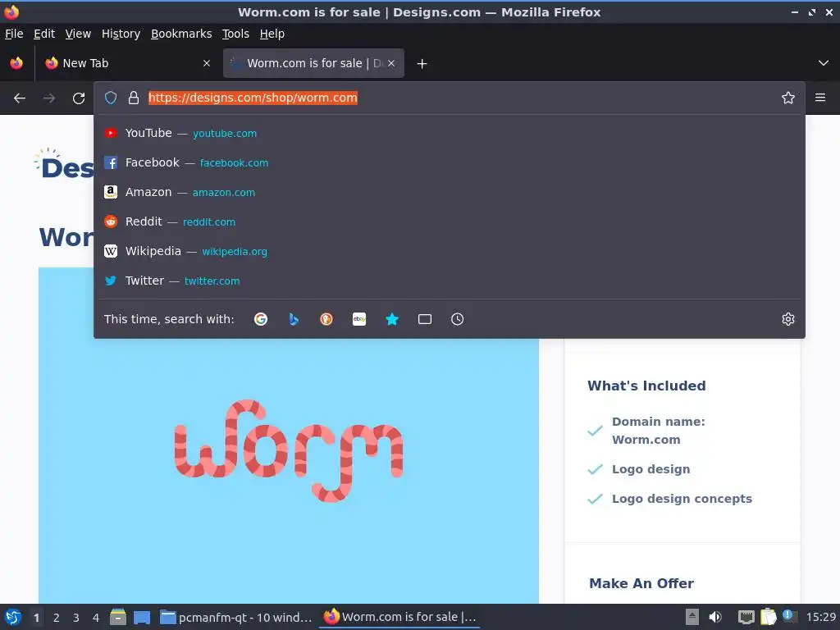Switch to virtual desktop 3
The image size is (840, 630).
coord(76,618)
